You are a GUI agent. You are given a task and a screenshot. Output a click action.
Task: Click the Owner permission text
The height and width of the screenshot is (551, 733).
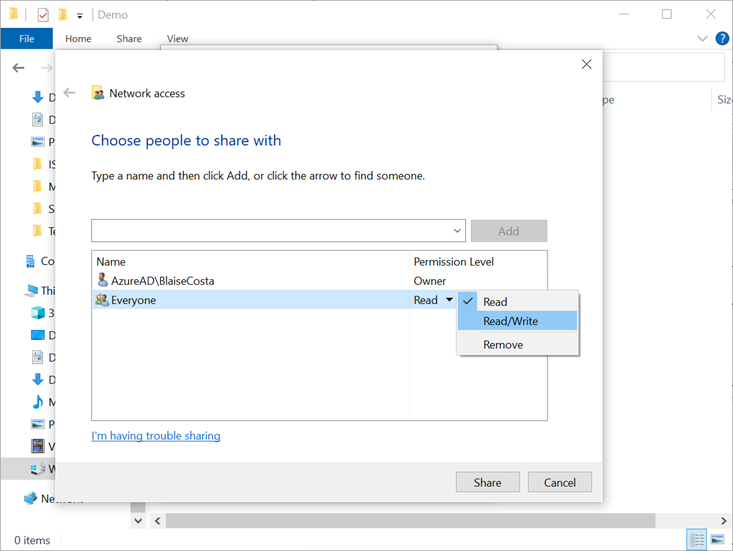(430, 281)
